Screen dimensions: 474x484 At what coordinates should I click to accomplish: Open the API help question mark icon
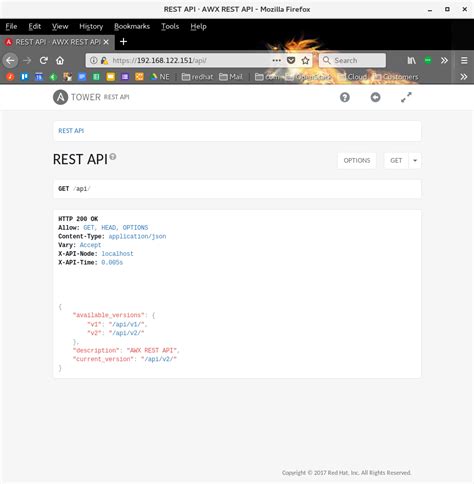click(x=345, y=97)
